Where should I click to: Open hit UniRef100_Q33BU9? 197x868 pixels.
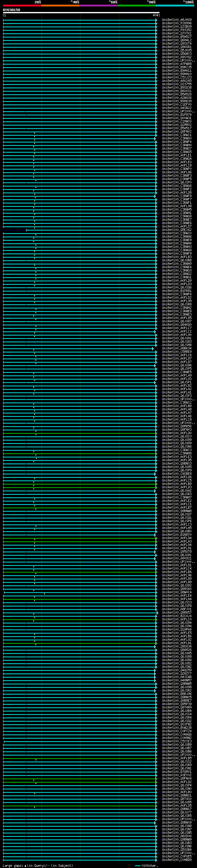[x=177, y=26]
